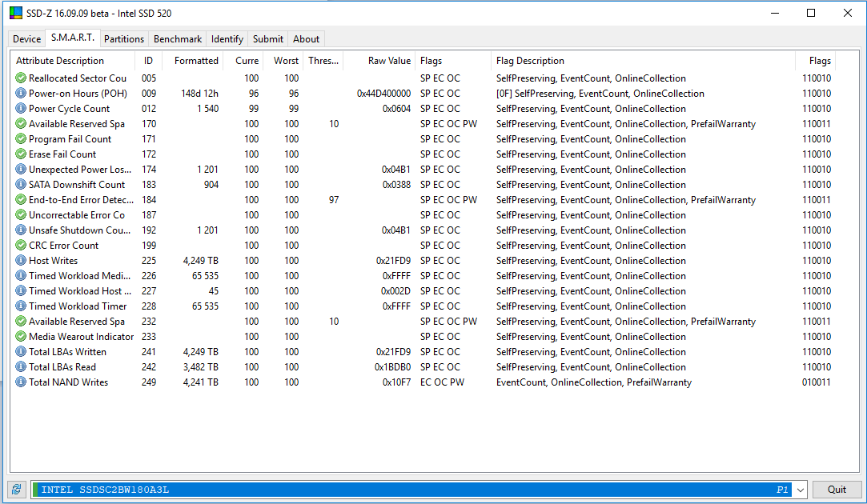Click info icon beside Total NAND Writes
This screenshot has height=504, width=867.
21,382
